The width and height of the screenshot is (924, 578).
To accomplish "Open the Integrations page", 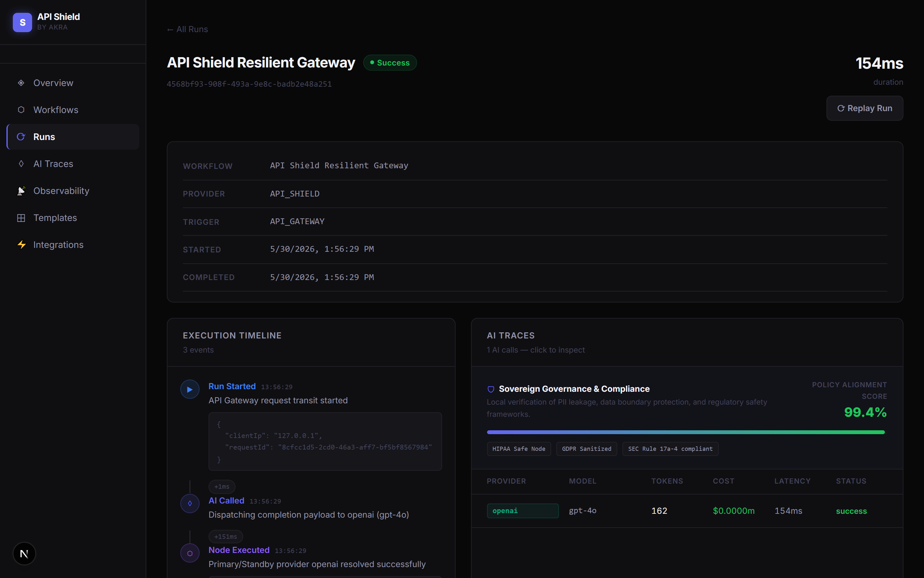I will (73, 245).
